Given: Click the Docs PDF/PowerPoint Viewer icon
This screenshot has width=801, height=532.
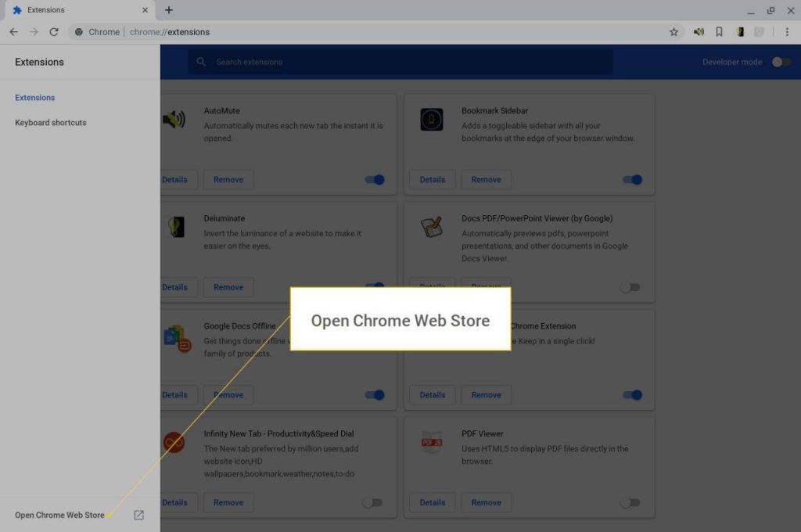Looking at the screenshot, I should (432, 227).
